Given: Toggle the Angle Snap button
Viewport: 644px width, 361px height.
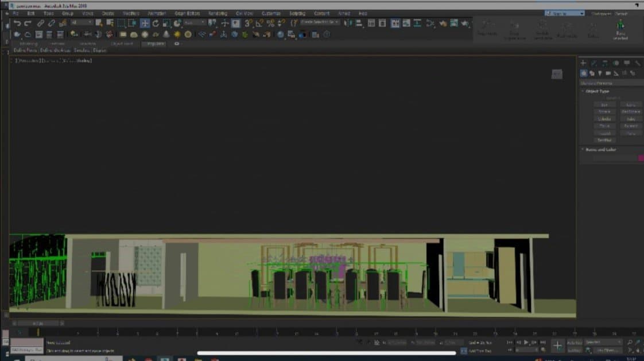Looking at the screenshot, I should tap(259, 24).
